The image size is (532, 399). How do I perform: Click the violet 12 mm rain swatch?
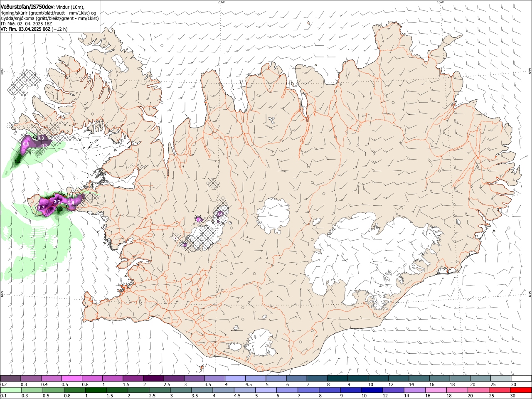(x=393, y=390)
